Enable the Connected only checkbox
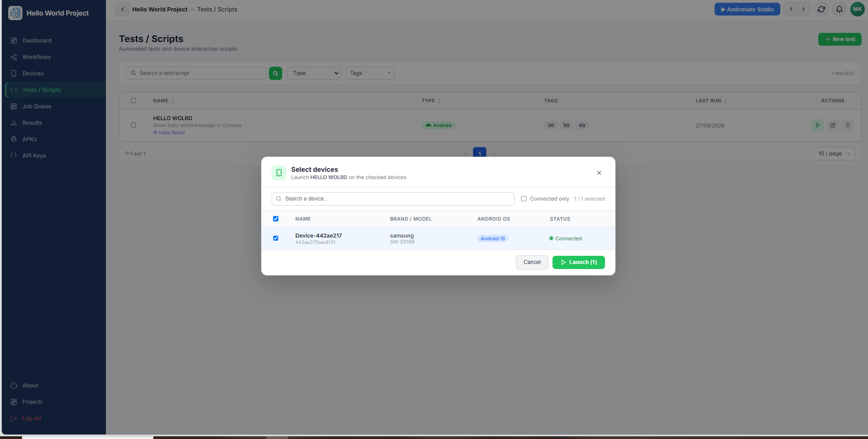Screen dimensions: 868x439 coord(524,199)
